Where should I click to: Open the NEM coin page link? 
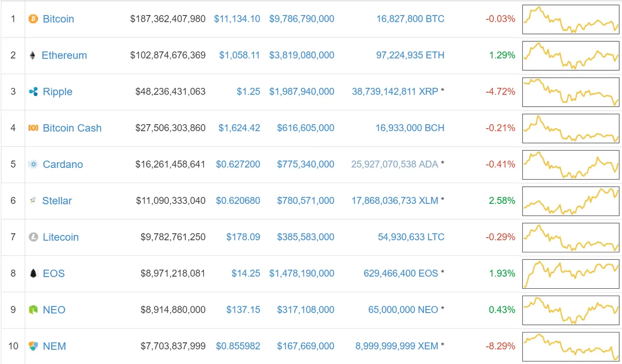(x=54, y=347)
